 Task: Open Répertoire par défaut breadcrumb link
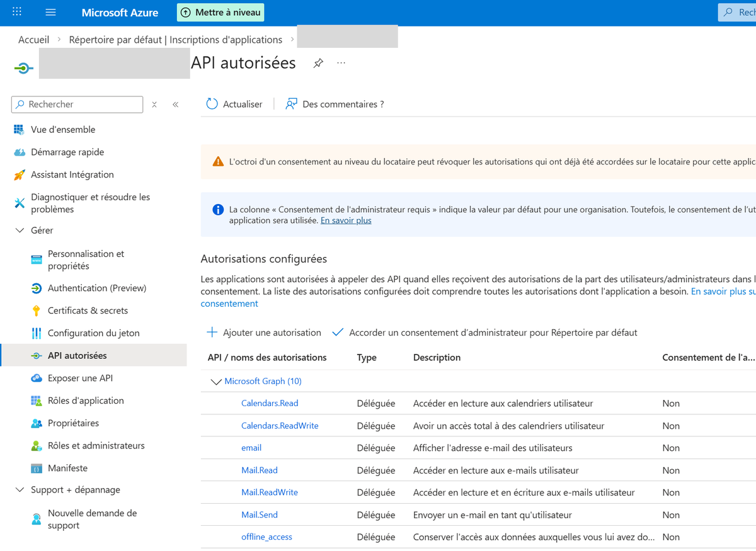coord(176,40)
